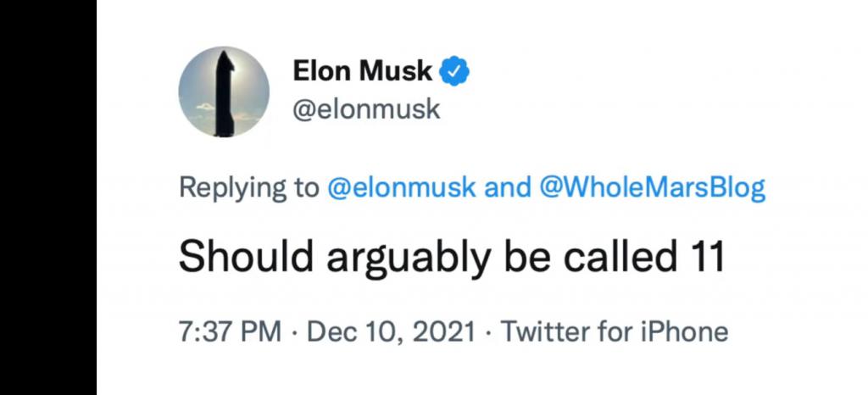This screenshot has height=395, width=868.
Task: Open the rocket profile picture avatar
Action: [x=224, y=92]
